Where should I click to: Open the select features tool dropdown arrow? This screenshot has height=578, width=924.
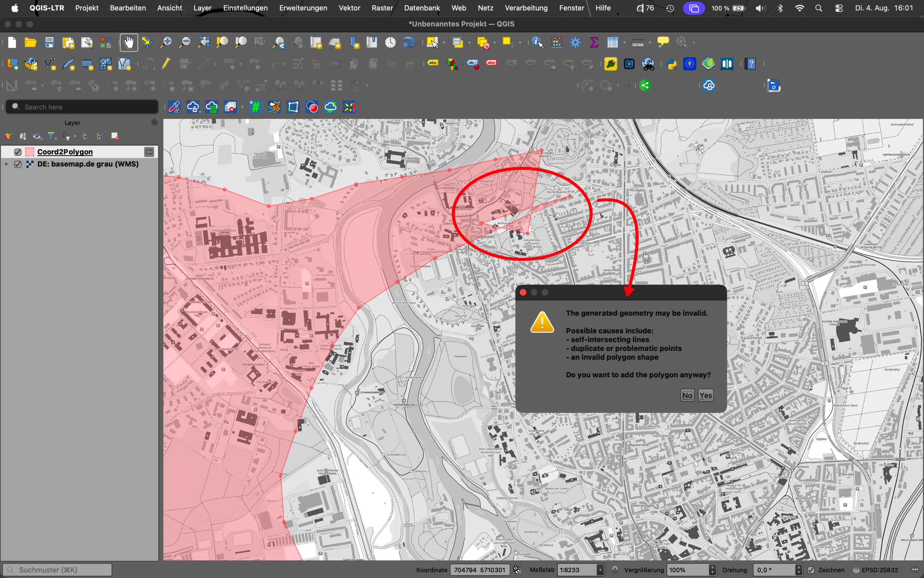click(444, 42)
